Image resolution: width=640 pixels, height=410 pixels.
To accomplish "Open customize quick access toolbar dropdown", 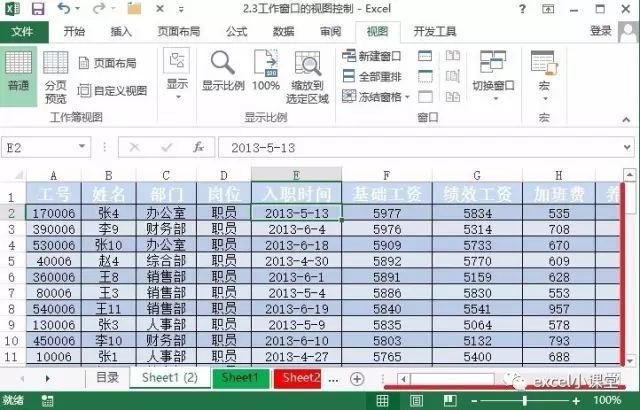I will pos(181,9).
